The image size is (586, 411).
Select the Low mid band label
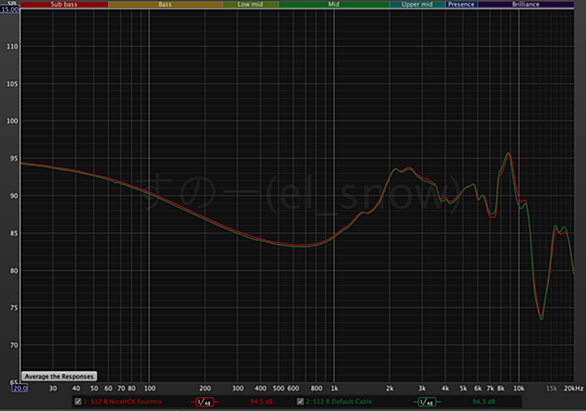click(250, 4)
